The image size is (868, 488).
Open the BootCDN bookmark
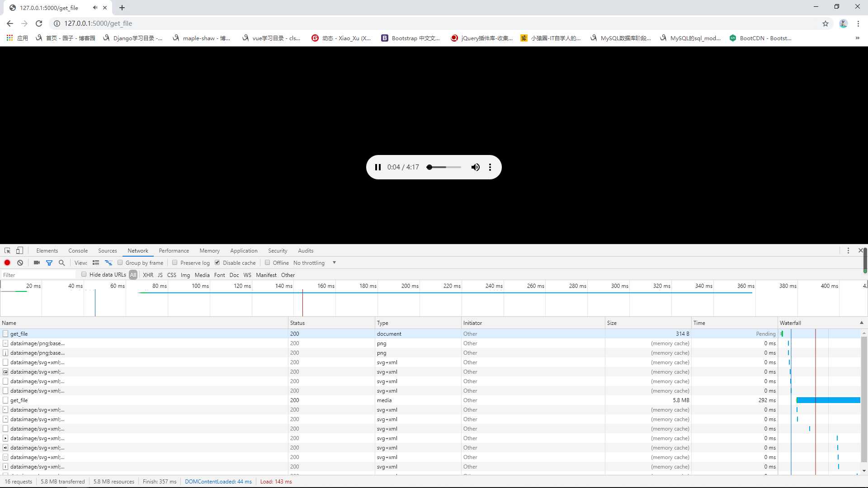(x=760, y=38)
